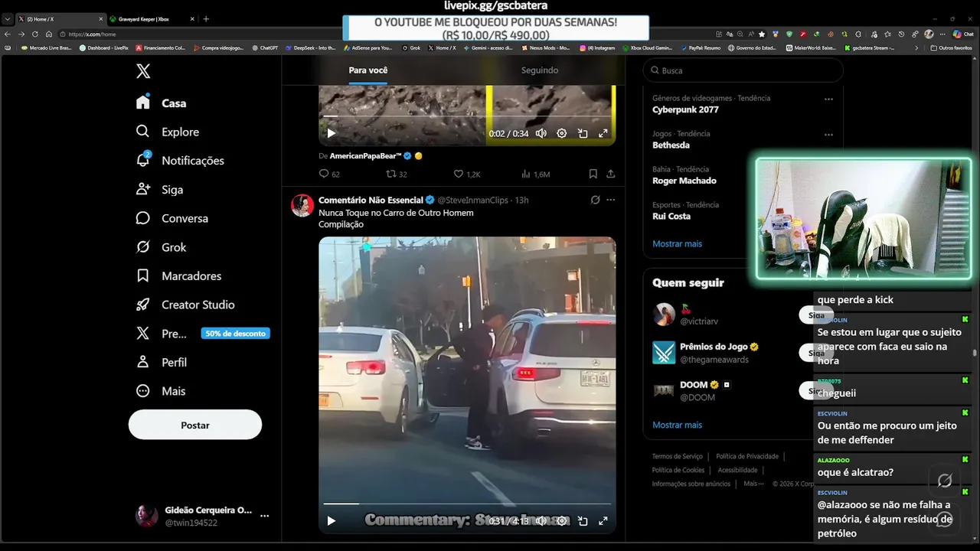Bookmark the AmericanPapaBear post
This screenshot has height=551, width=980.
pyautogui.click(x=593, y=174)
